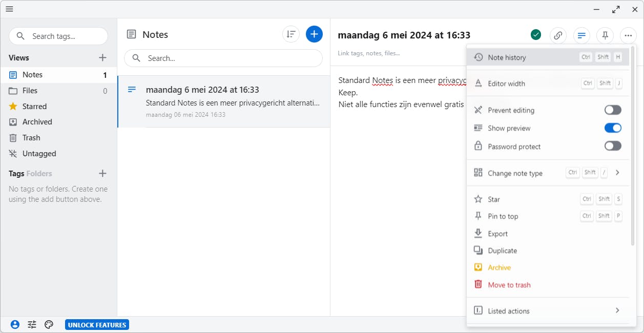Select the Tags tab label

point(16,174)
